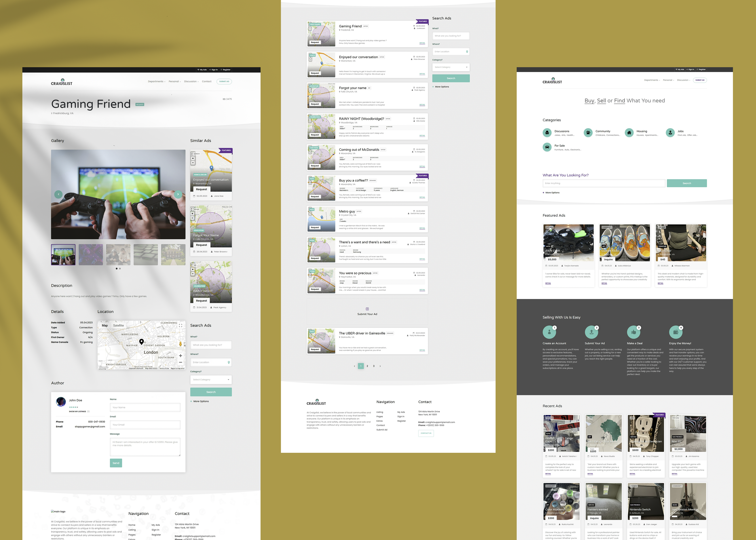This screenshot has height=540, width=756.
Task: Click Community paw icon on home page
Action: coord(588,133)
